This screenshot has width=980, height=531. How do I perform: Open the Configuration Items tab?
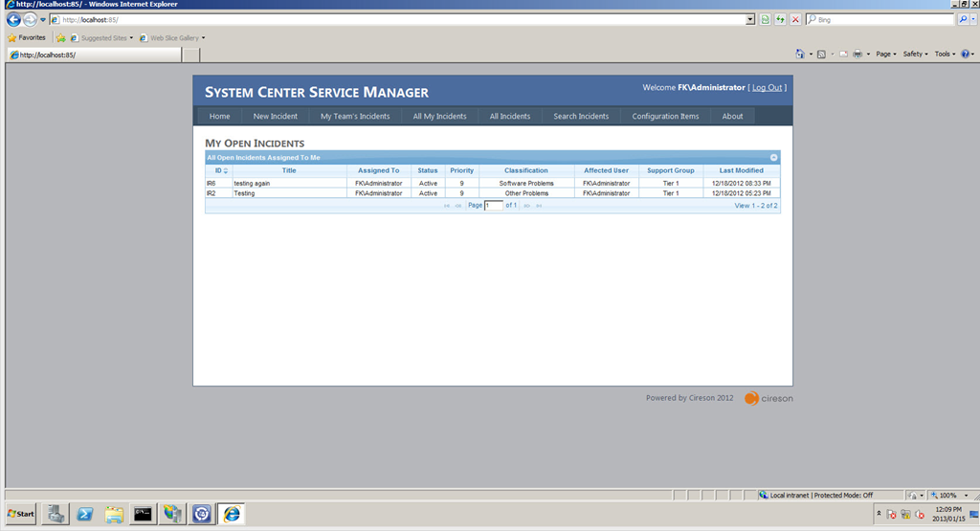point(665,116)
